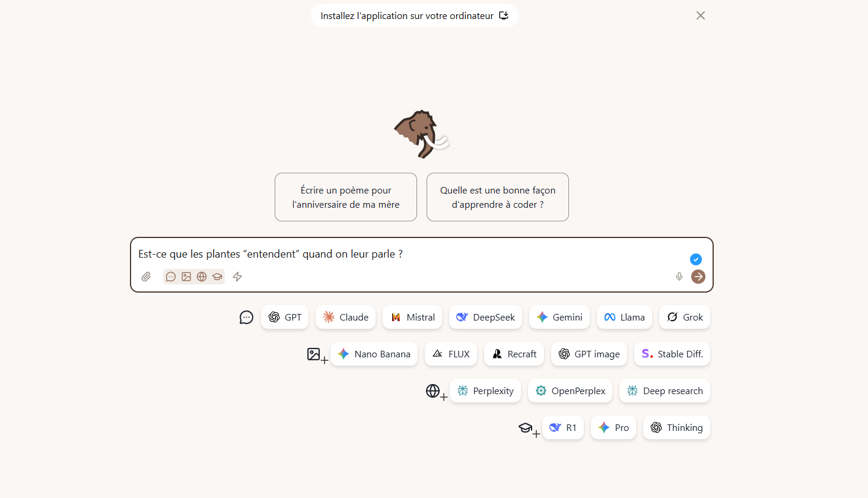Click the microphone voice input icon
Screen dimensions: 868x498
pyautogui.click(x=679, y=277)
